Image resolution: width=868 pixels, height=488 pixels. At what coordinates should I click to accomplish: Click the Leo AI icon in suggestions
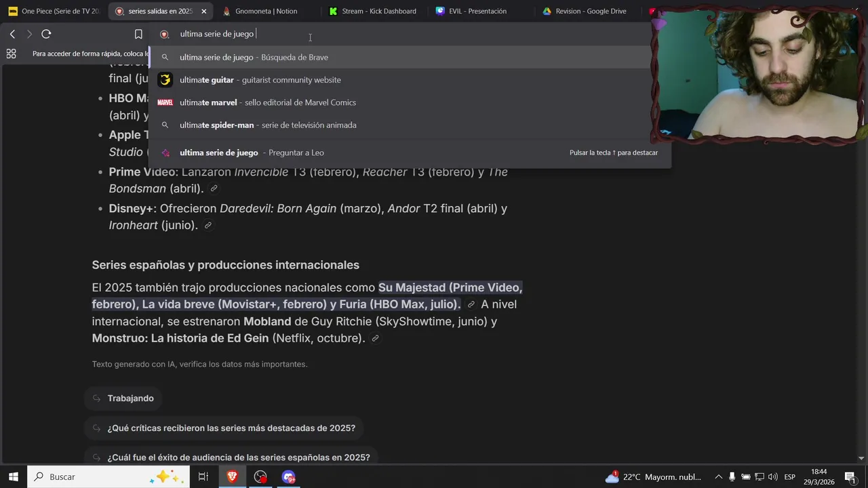pos(165,152)
